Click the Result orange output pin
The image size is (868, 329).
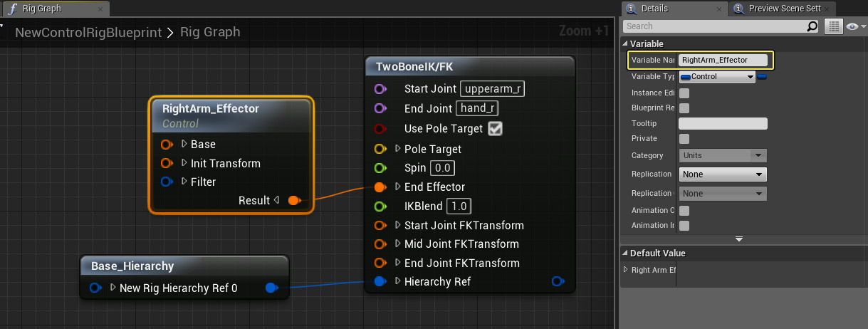click(x=293, y=201)
